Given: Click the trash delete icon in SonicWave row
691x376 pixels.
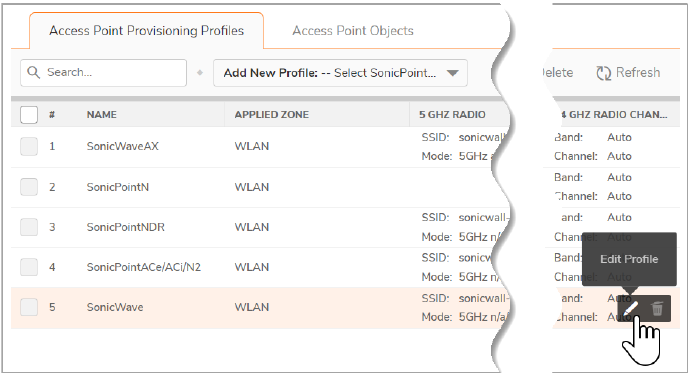Looking at the screenshot, I should pyautogui.click(x=657, y=309).
